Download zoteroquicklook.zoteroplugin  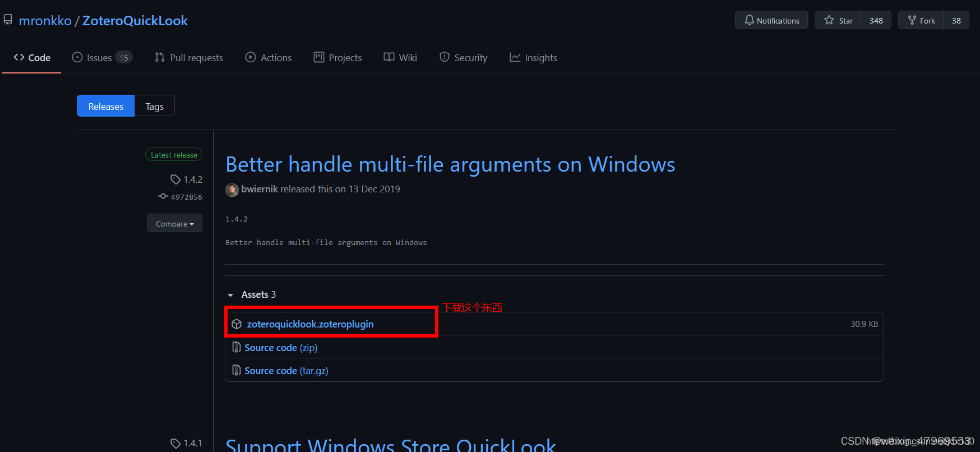(310, 324)
